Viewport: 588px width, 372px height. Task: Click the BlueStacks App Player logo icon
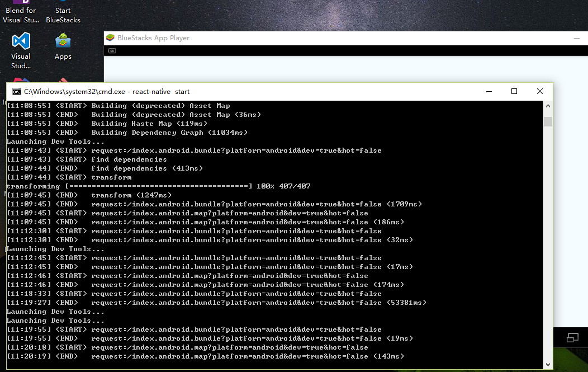click(x=110, y=37)
